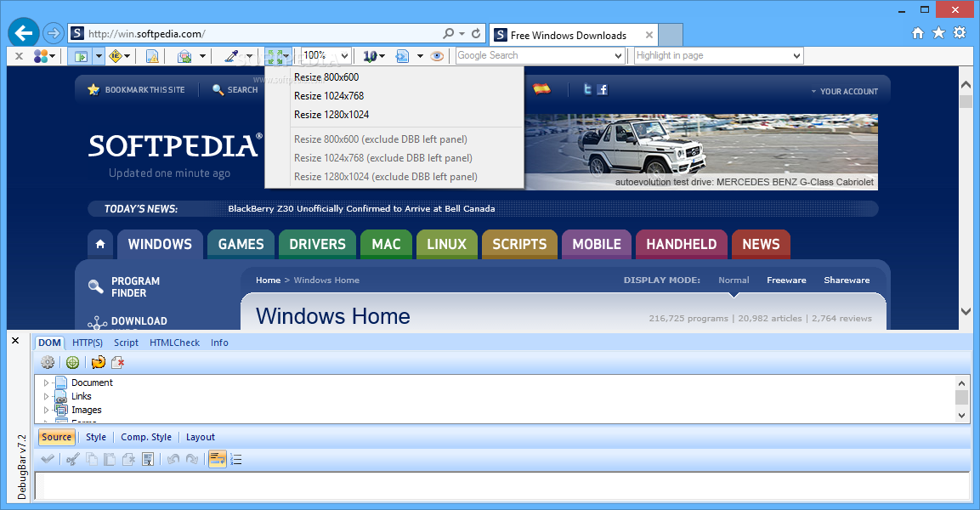Screen dimensions: 980x510
Task: Click the redo arrow in source toolbar
Action: (192, 459)
